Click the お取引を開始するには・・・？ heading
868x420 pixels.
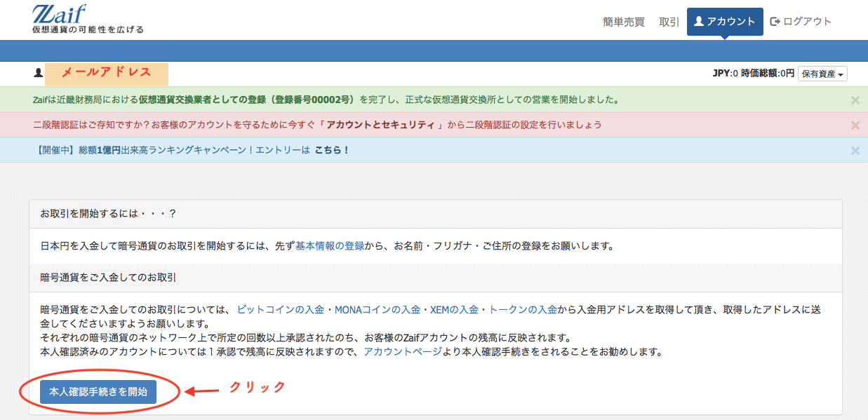108,214
